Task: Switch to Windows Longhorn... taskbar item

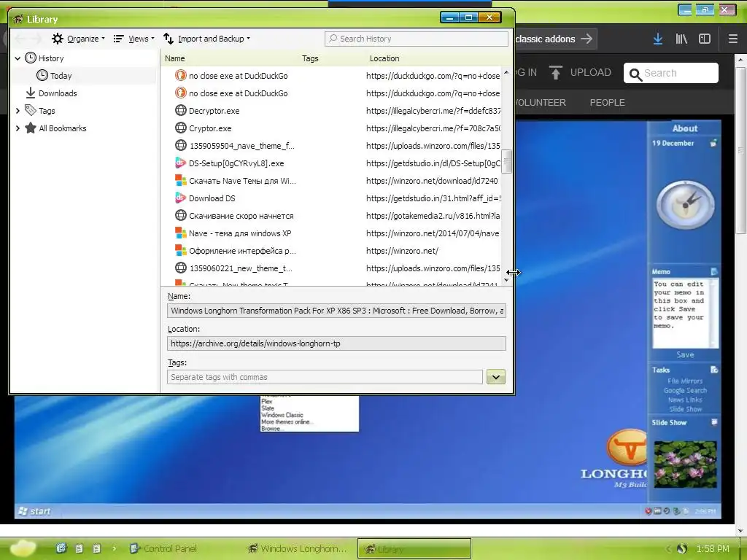Action: [297, 548]
